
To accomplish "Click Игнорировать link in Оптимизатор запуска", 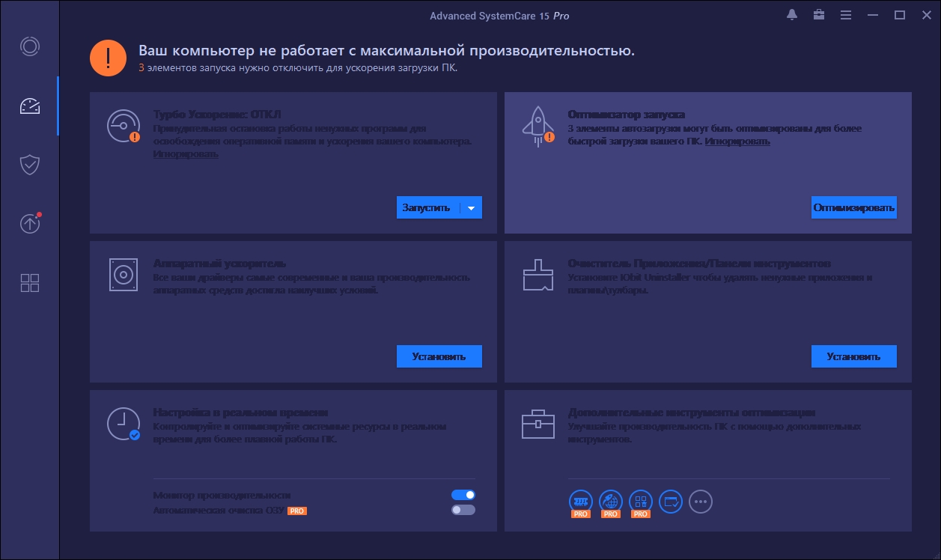I will pos(737,141).
